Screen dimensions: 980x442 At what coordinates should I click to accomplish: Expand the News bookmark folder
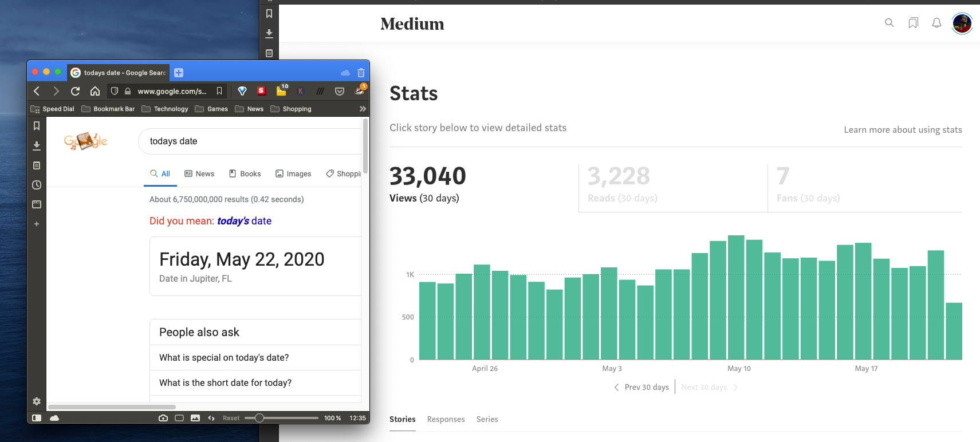[249, 109]
